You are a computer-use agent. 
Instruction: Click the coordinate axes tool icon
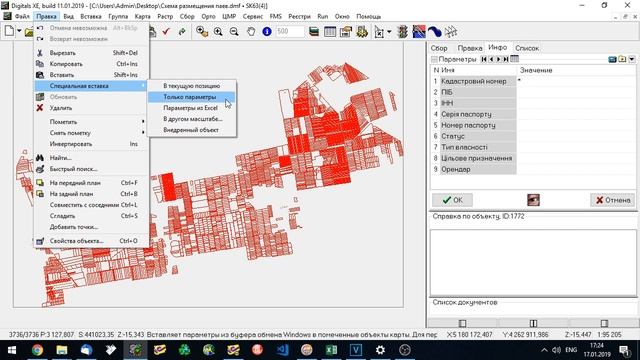(379, 32)
